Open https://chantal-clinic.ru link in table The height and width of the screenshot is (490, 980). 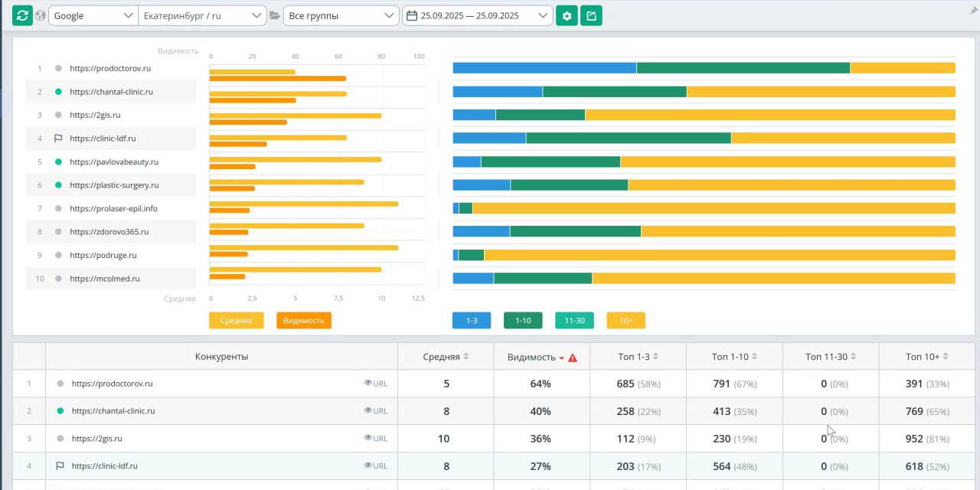tap(113, 411)
